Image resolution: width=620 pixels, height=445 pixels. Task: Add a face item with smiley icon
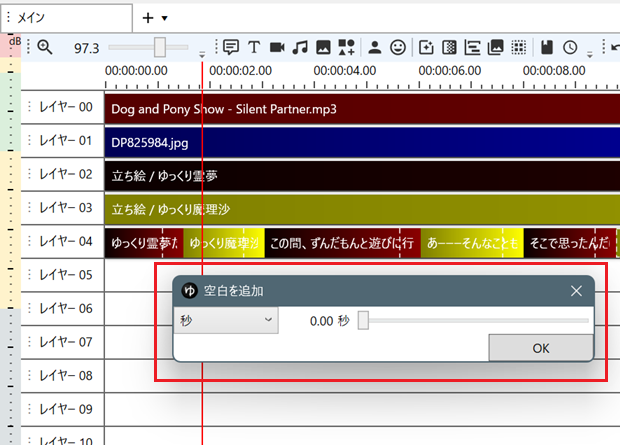(398, 47)
